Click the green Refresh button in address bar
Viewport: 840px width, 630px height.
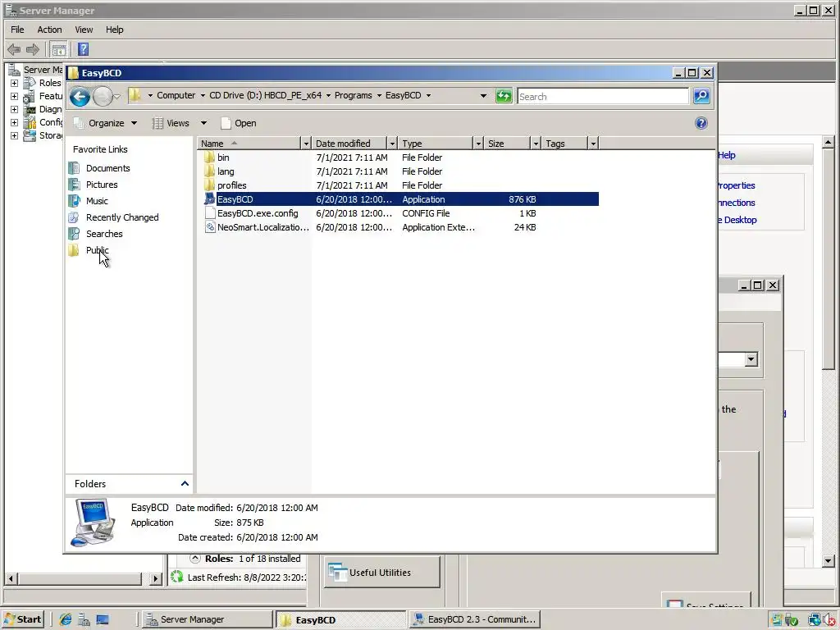504,96
